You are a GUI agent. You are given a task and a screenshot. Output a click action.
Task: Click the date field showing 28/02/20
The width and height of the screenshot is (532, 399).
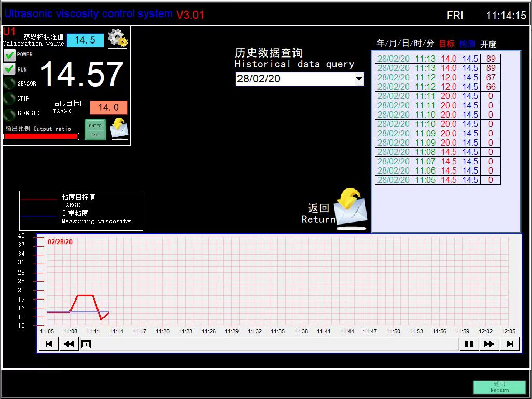click(x=295, y=79)
